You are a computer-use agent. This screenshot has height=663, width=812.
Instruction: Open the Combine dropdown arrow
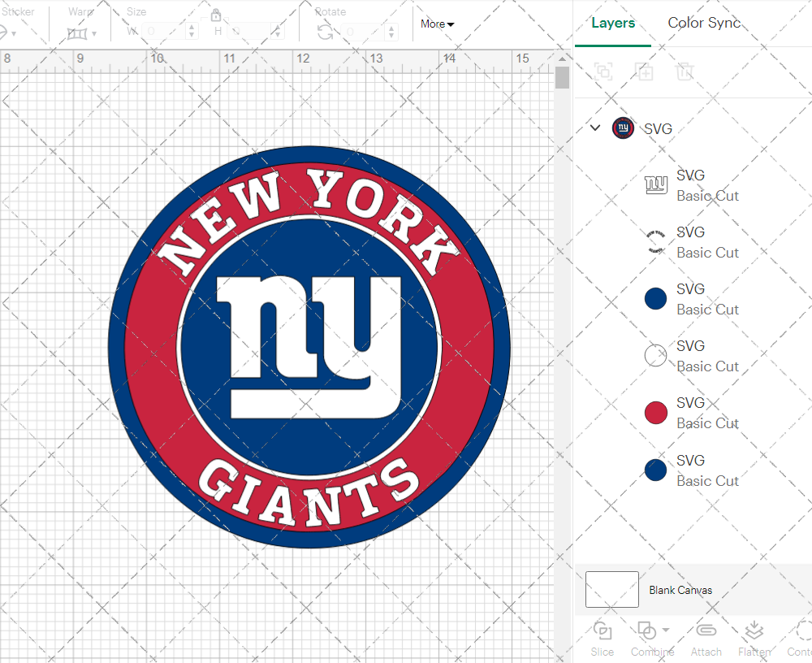(666, 630)
